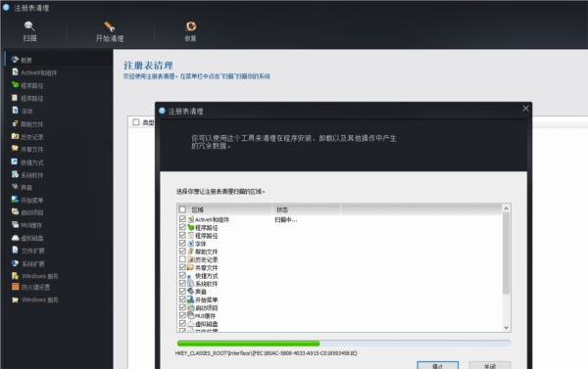The height and width of the screenshot is (369, 588).
Task: Uncheck the 快捷方式 checkbox in the dialog
Action: pos(182,275)
